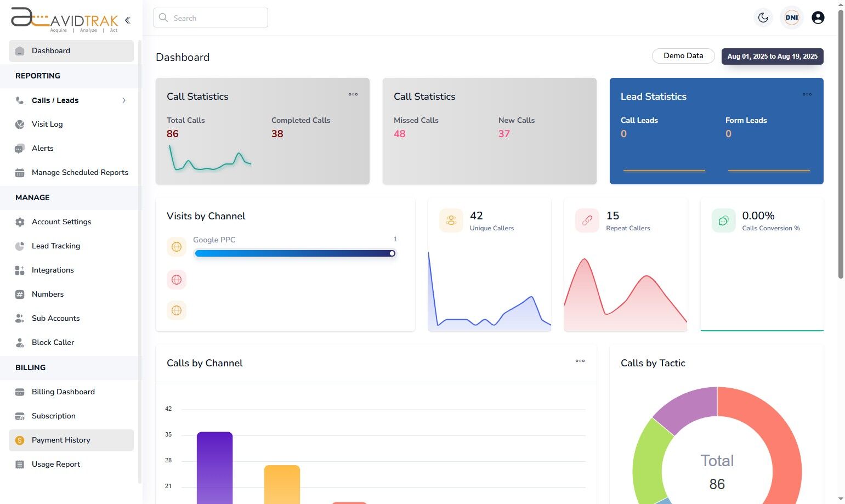845x504 pixels.
Task: Open Sub Accounts
Action: 71,318
